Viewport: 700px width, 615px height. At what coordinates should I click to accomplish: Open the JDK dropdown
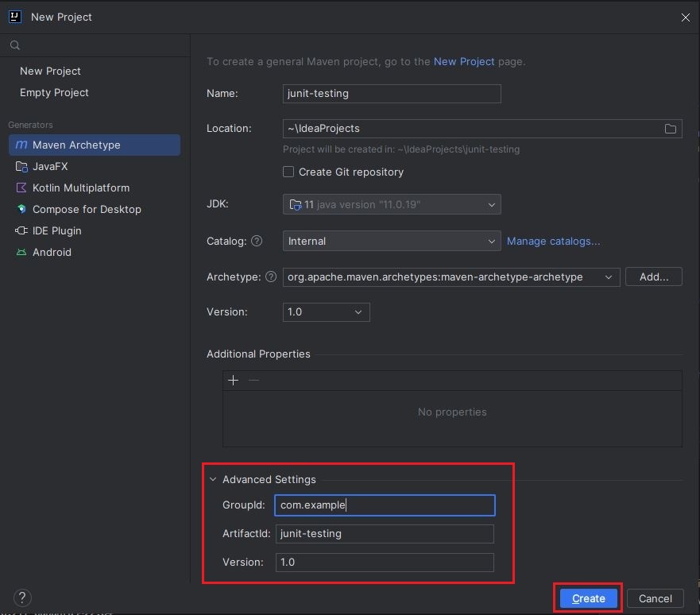pos(392,204)
